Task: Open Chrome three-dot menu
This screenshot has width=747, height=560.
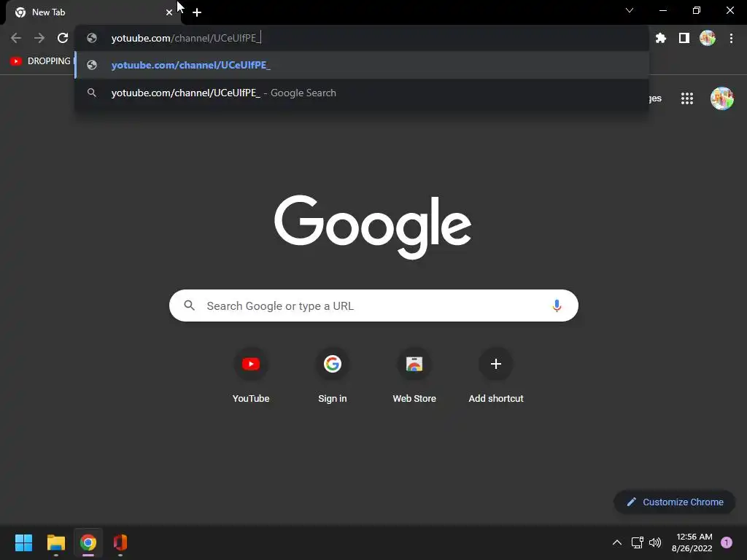Action: click(731, 38)
